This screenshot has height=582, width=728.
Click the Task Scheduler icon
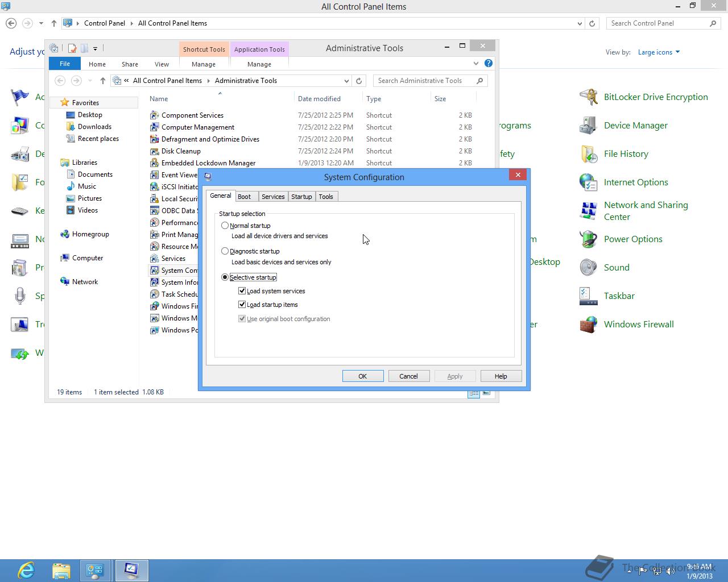pos(154,294)
